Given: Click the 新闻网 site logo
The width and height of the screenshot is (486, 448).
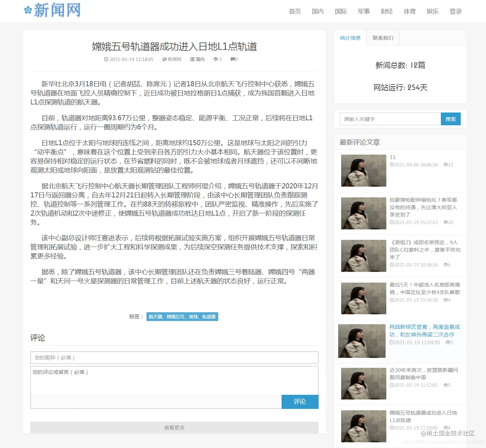Looking at the screenshot, I should point(53,10).
